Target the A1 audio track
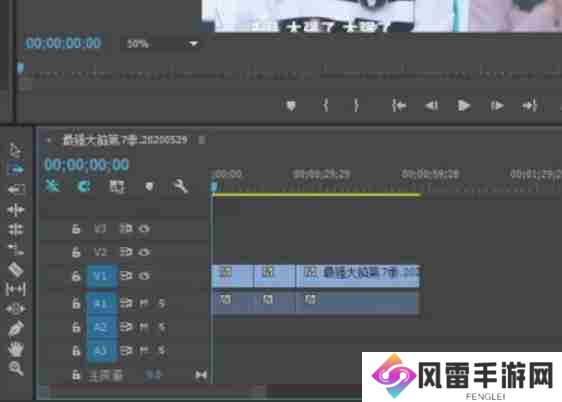Screen dimensions: 562x402 (102, 303)
